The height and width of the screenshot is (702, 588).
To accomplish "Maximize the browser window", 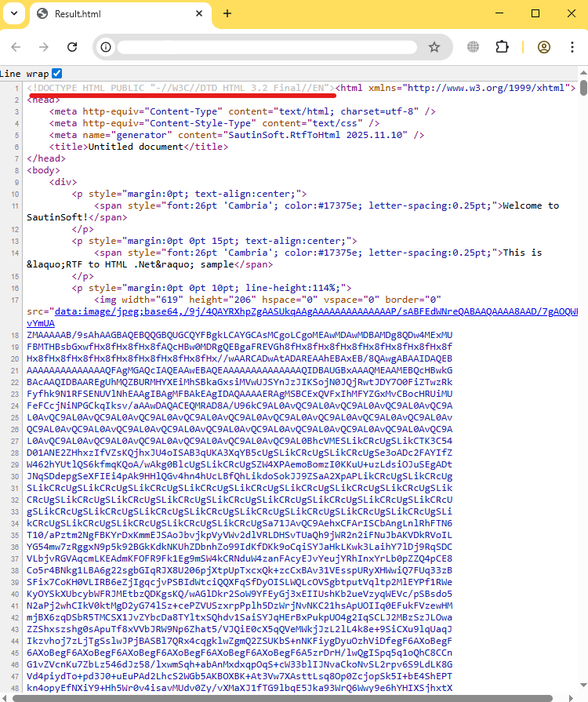I will 535,13.
